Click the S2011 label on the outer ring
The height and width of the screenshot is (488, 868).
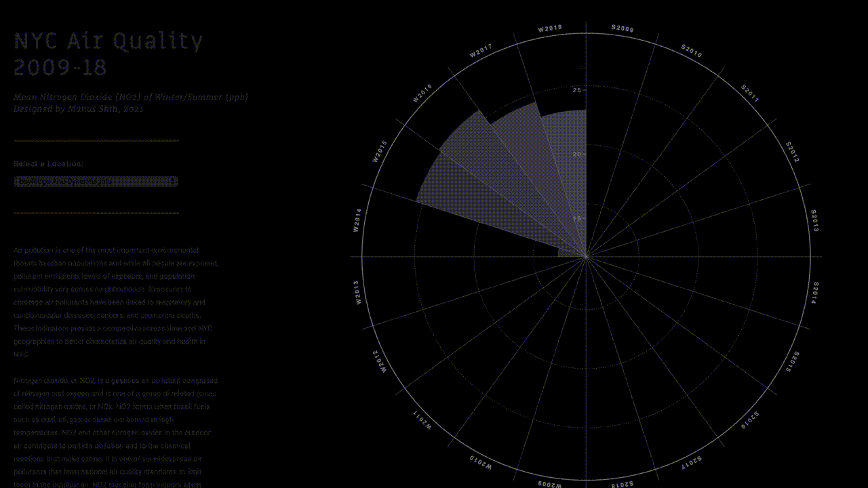[x=750, y=94]
